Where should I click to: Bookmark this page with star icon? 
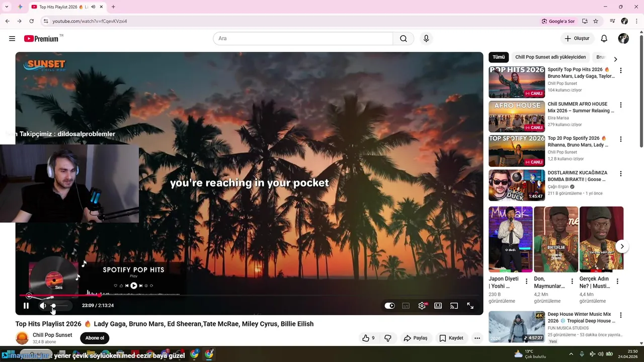[596, 21]
